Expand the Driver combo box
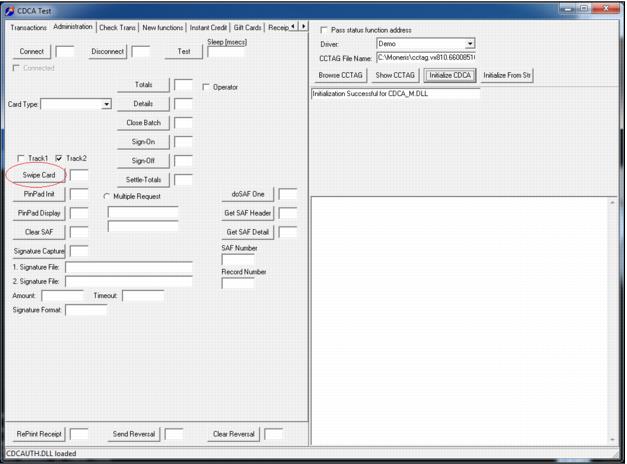 click(x=469, y=45)
